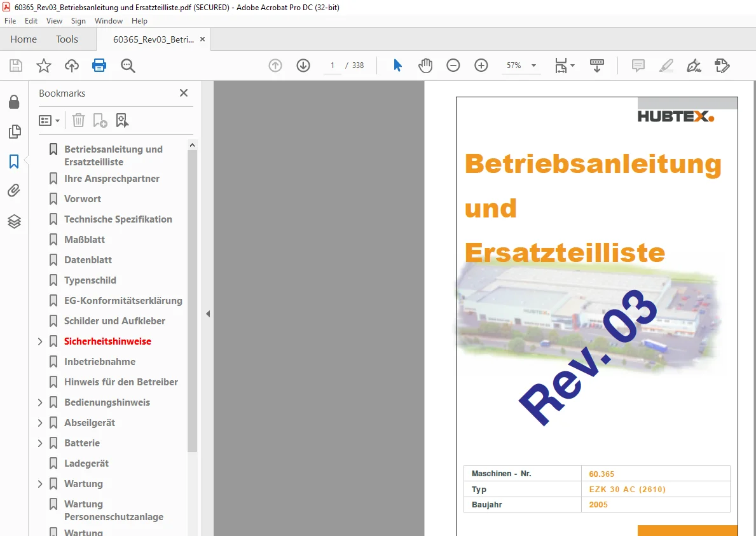Add a comment note icon
Screen dimensions: 756x536
point(638,65)
